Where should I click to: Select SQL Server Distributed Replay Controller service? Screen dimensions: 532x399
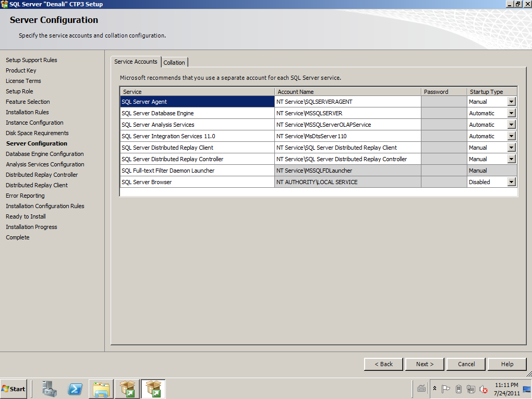point(198,159)
